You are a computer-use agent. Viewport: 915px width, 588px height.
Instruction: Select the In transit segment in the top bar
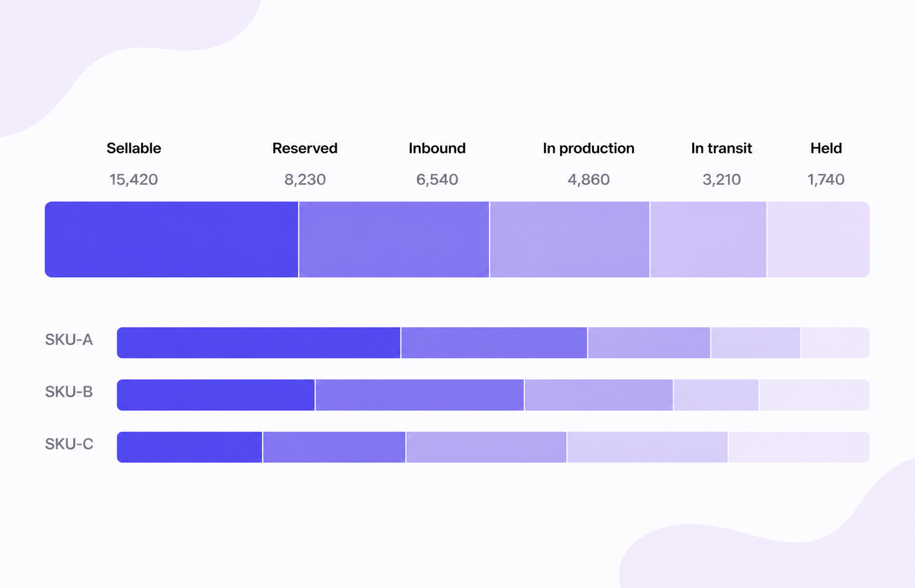click(708, 239)
